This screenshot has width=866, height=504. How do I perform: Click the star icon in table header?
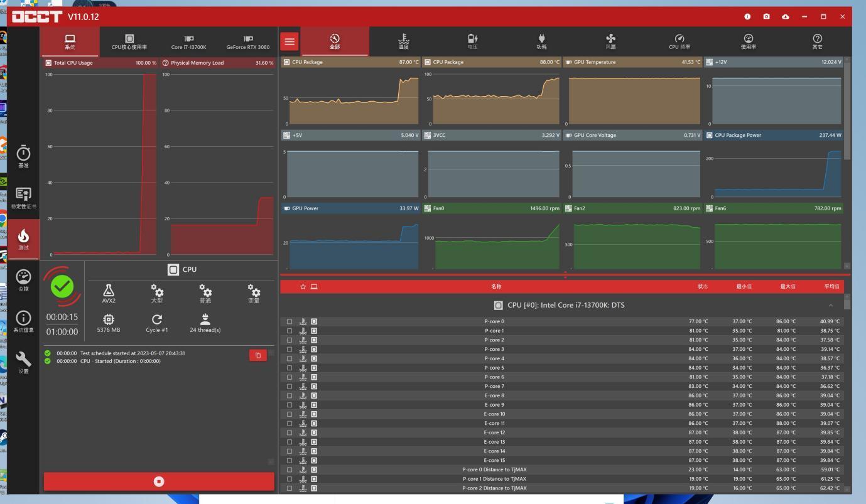(x=303, y=287)
